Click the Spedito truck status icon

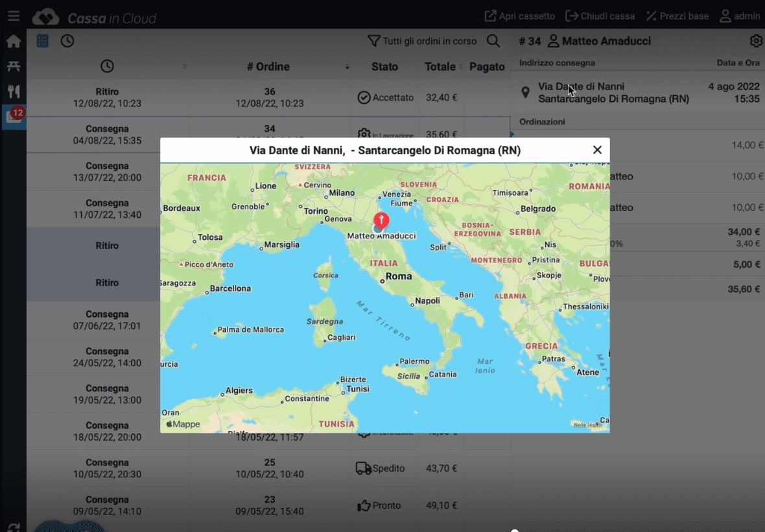point(364,468)
